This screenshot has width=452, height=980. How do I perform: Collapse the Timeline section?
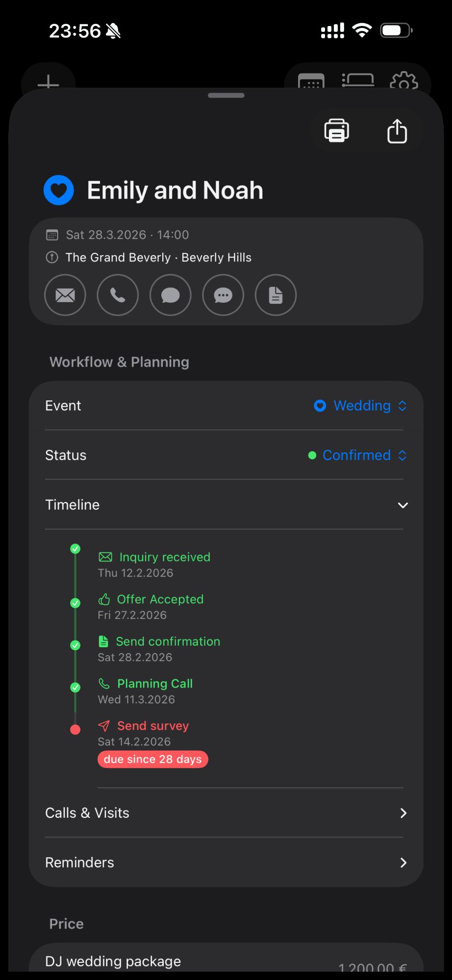point(402,505)
